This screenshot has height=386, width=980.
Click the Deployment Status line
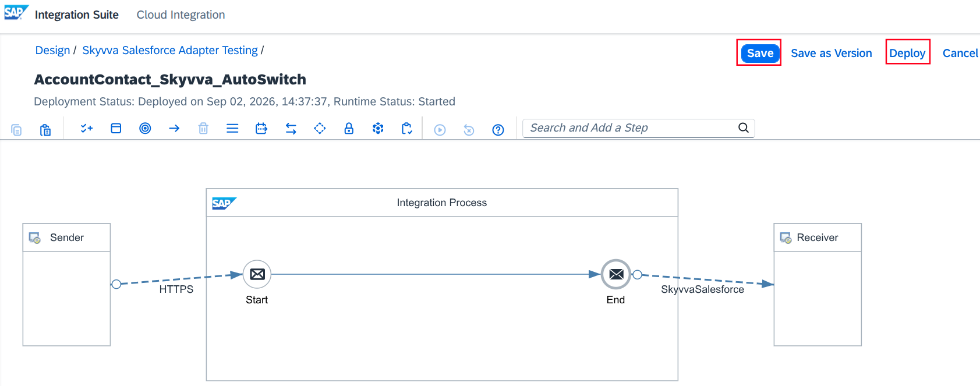(245, 101)
